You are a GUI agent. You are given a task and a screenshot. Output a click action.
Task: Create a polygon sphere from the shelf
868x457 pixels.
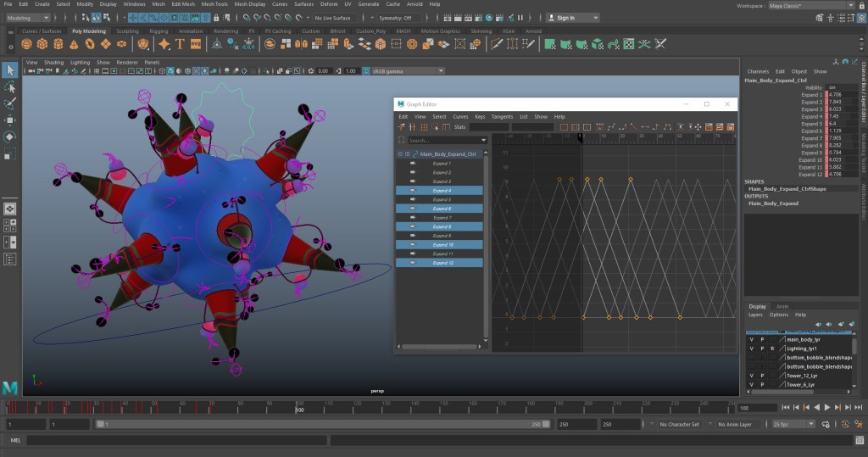coord(27,44)
